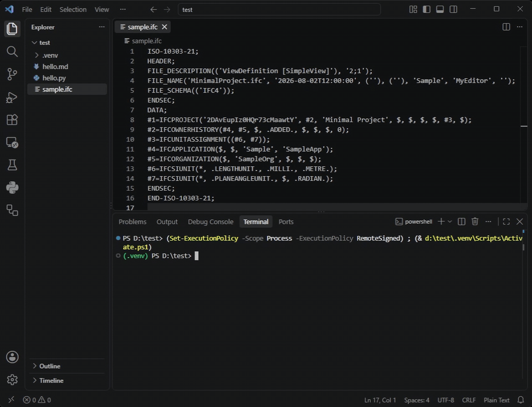Image resolution: width=532 pixels, height=407 pixels.
Task: Open the Search view
Action: (12, 52)
